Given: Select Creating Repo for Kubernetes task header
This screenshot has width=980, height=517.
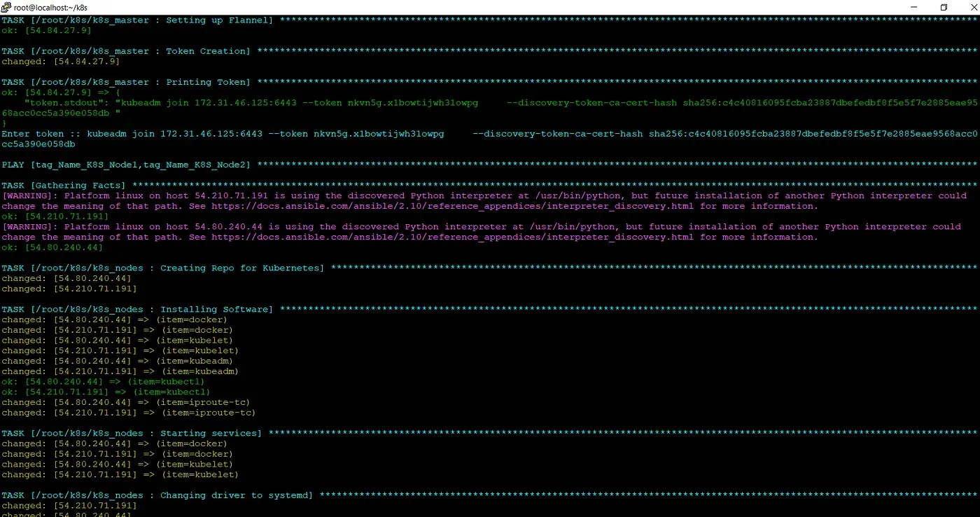Looking at the screenshot, I should pos(490,268).
